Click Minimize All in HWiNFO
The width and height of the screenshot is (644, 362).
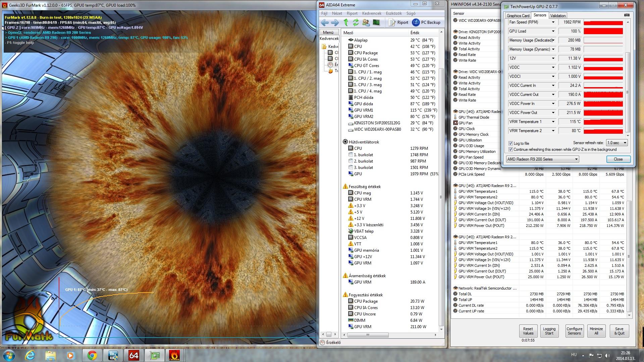[596, 331]
